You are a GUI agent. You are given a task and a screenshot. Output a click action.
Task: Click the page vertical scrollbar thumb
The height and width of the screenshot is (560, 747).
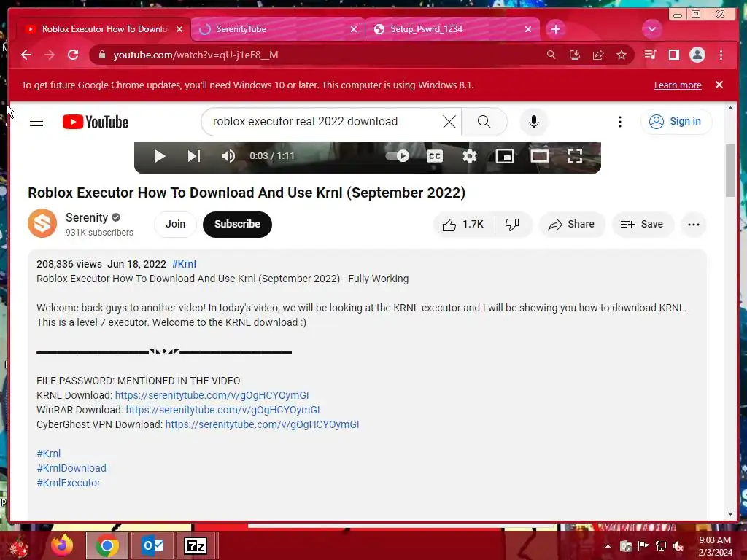(x=730, y=170)
